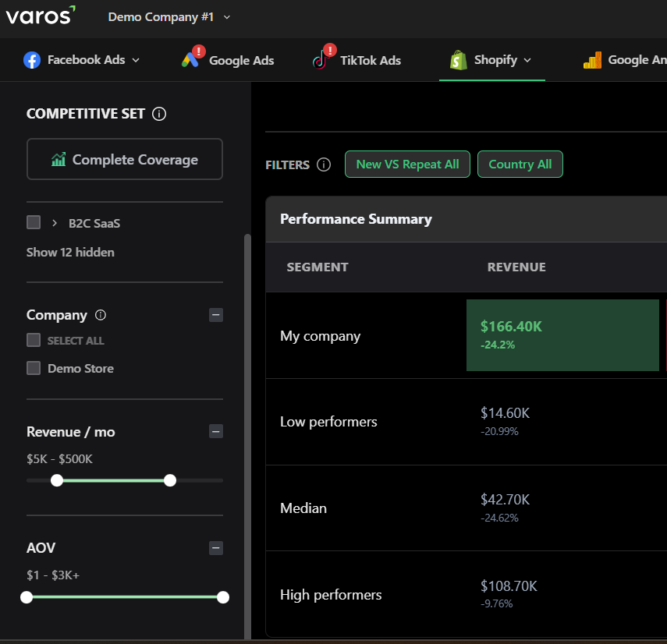Collapse the AOV section
Viewport: 667px width, 644px height.
click(216, 548)
